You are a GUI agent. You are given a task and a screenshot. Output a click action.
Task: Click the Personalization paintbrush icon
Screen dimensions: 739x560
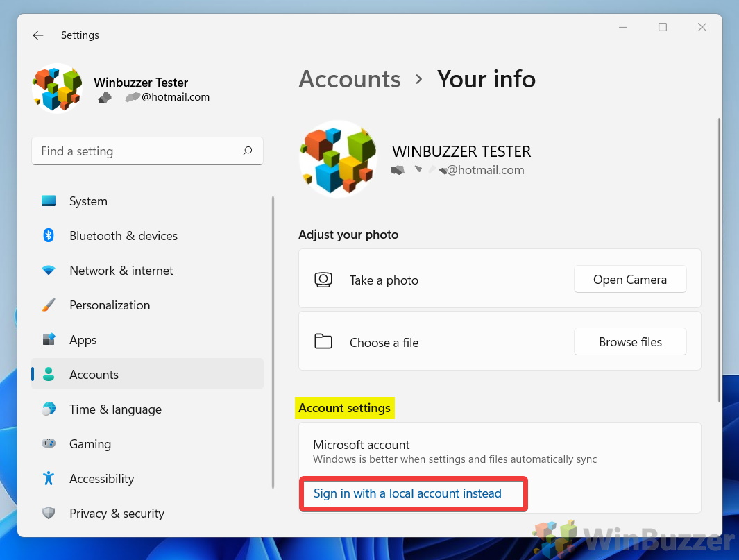point(49,305)
